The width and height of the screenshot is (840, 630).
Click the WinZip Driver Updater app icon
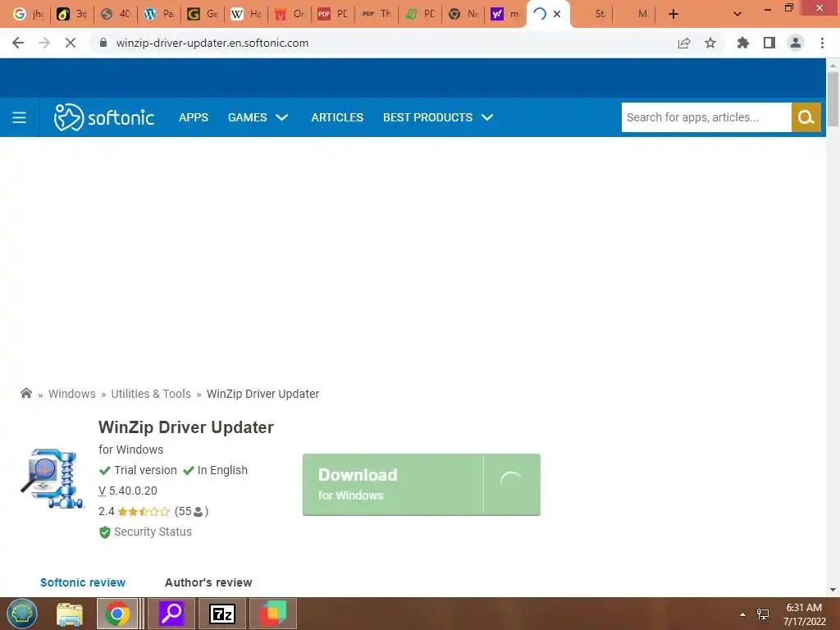coord(52,478)
